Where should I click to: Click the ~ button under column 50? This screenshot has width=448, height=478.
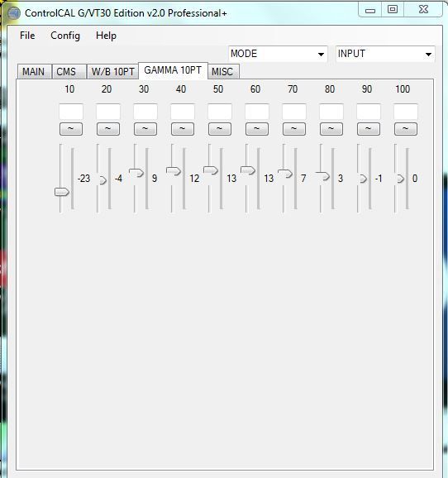220,129
